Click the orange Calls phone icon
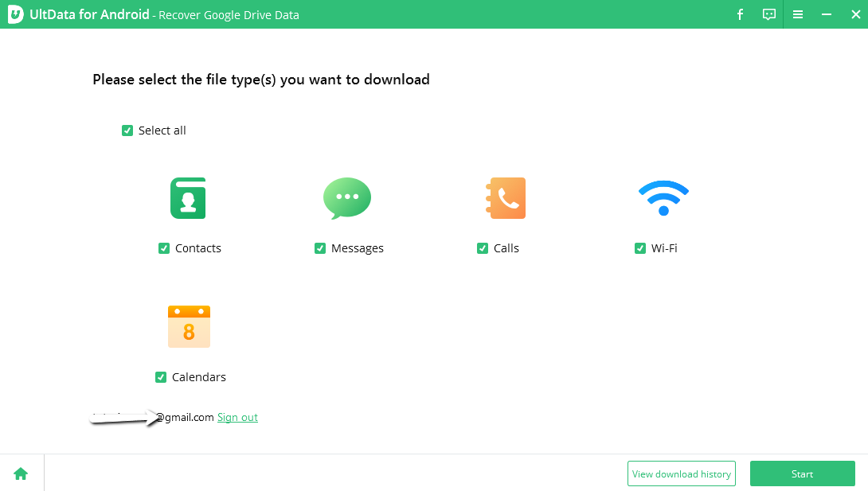This screenshot has height=491, width=868. [506, 198]
